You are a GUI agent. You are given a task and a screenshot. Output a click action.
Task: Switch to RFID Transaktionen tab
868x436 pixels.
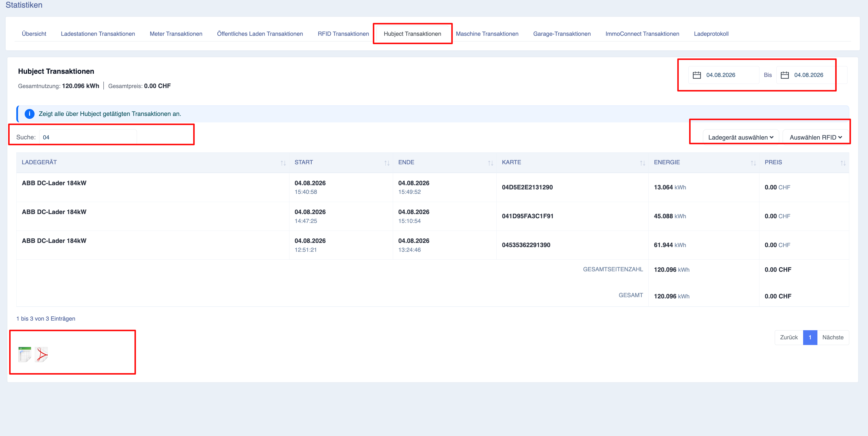pyautogui.click(x=343, y=34)
